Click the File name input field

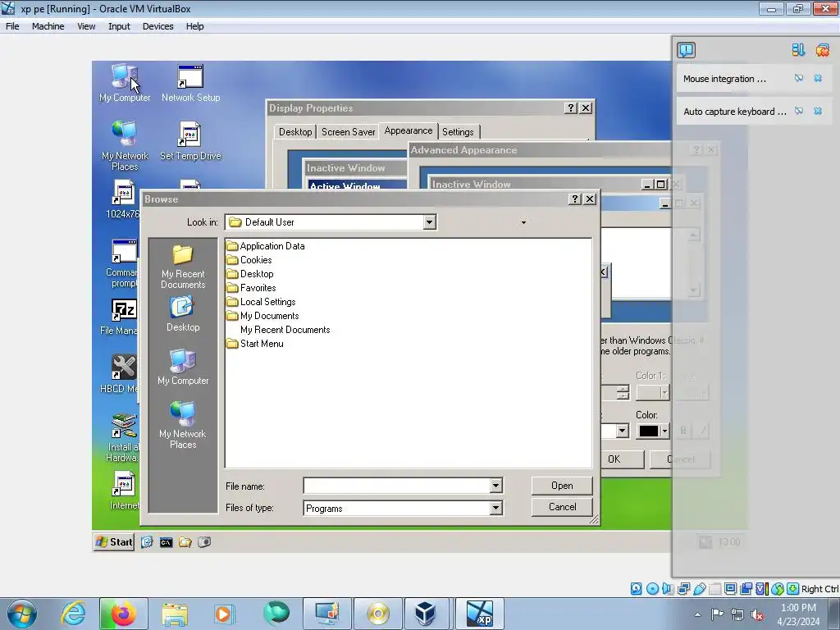point(397,486)
